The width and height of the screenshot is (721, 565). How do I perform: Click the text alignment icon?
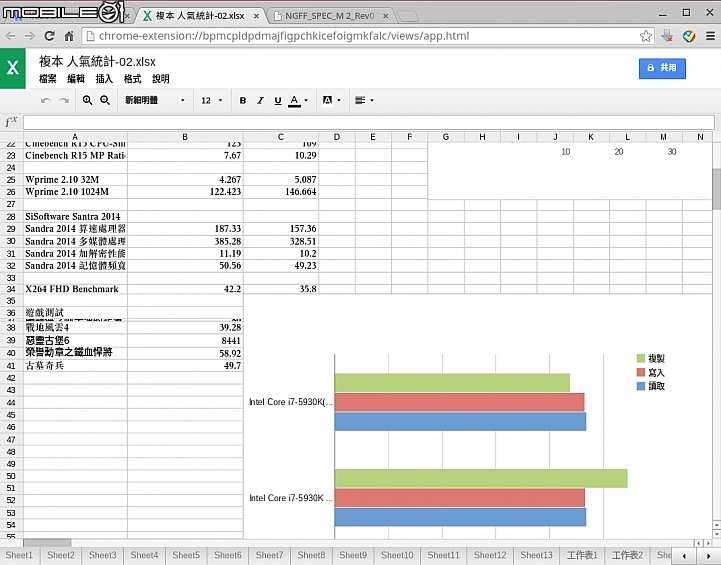(360, 100)
